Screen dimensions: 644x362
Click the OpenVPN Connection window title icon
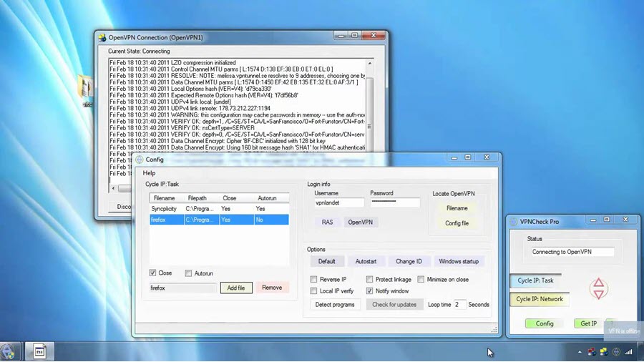102,37
